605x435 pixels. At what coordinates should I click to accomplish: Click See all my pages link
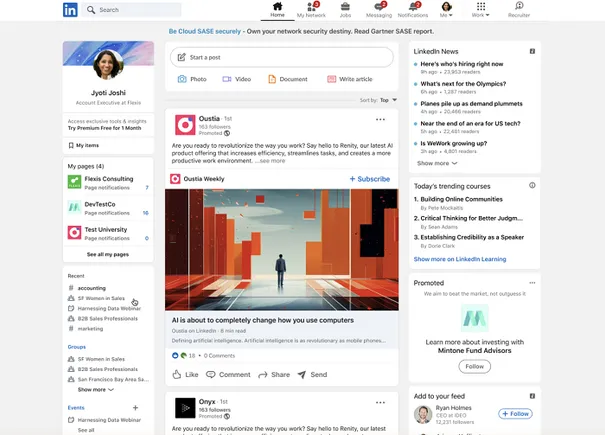tap(106, 255)
